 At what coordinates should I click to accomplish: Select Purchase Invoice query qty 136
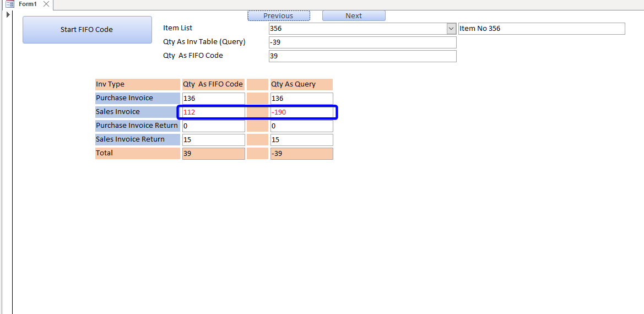[x=302, y=99]
